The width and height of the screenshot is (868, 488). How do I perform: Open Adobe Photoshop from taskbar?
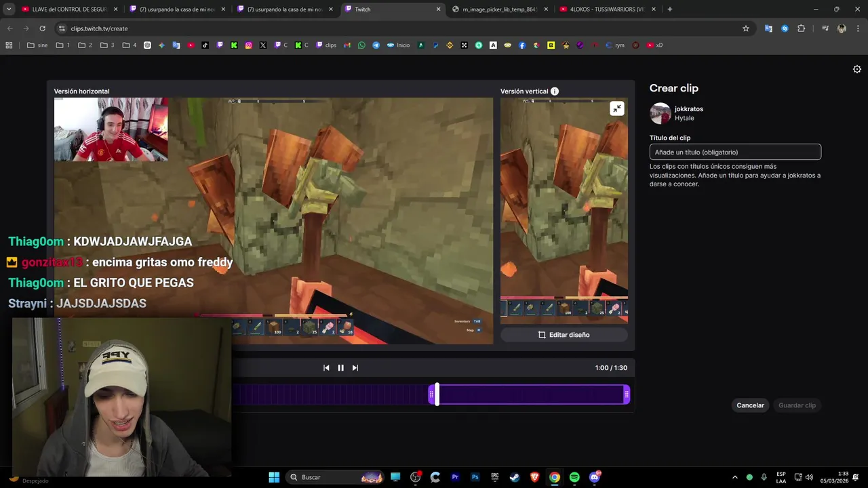475,477
